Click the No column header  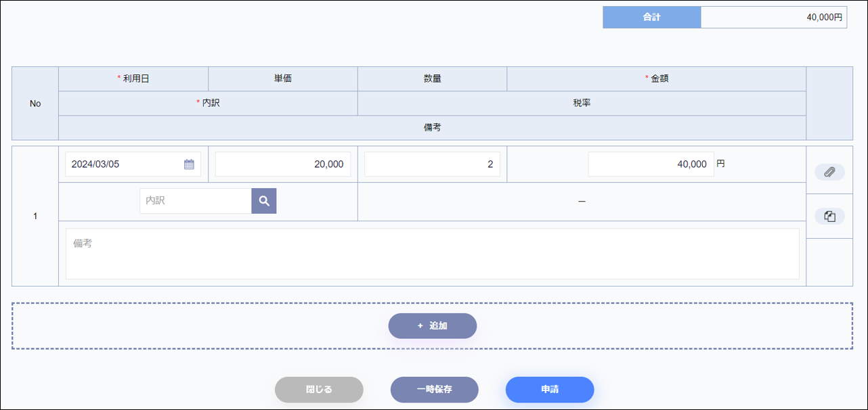point(35,104)
